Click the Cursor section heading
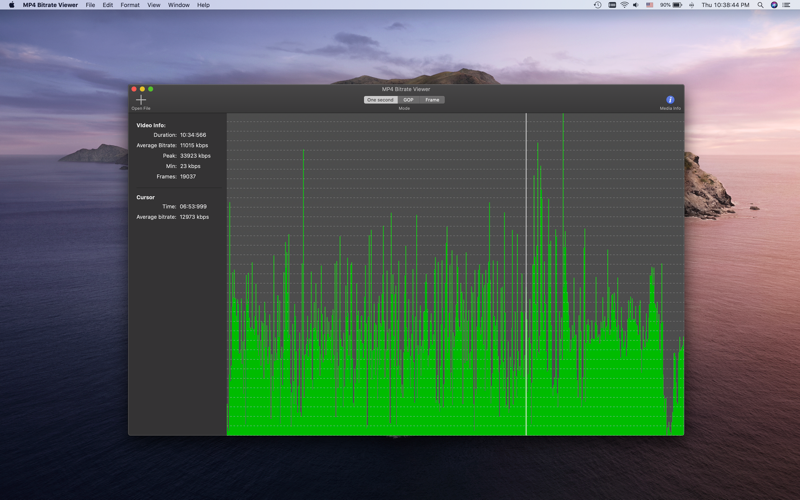This screenshot has height=500, width=800. (145, 197)
